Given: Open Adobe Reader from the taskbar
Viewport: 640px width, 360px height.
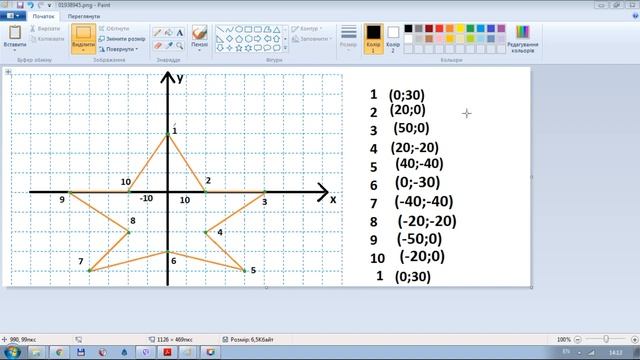Looking at the screenshot, I should (x=167, y=352).
